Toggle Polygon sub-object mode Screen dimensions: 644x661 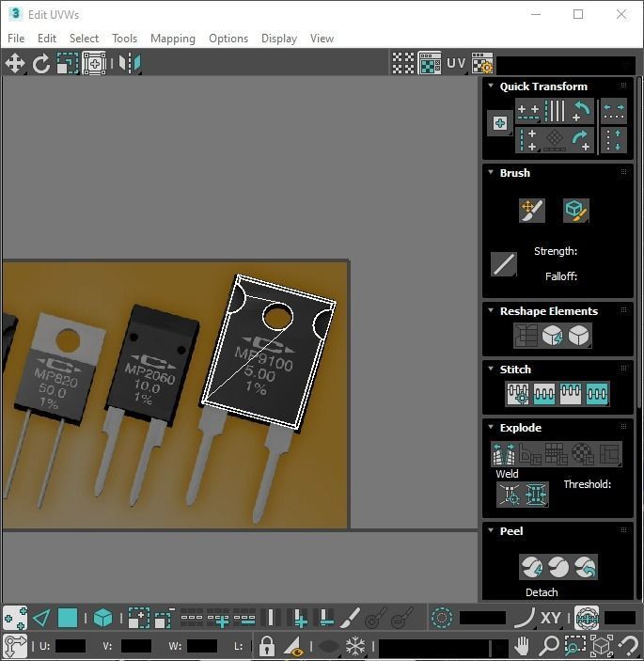pos(68,619)
